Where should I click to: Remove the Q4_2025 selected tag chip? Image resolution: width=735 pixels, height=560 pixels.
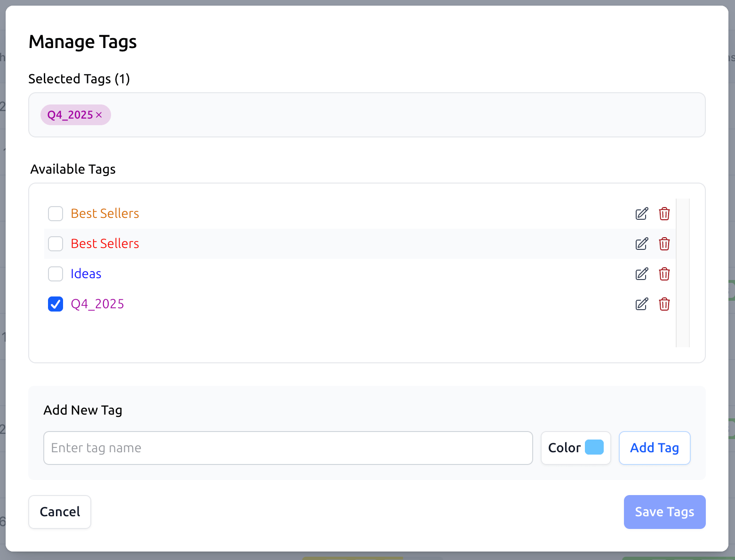click(99, 114)
